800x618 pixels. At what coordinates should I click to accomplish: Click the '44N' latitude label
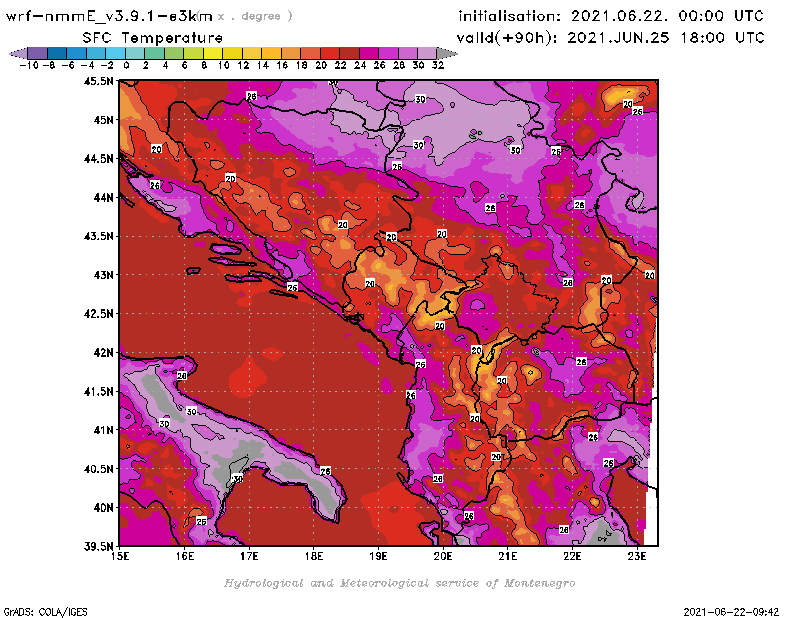pyautogui.click(x=104, y=197)
